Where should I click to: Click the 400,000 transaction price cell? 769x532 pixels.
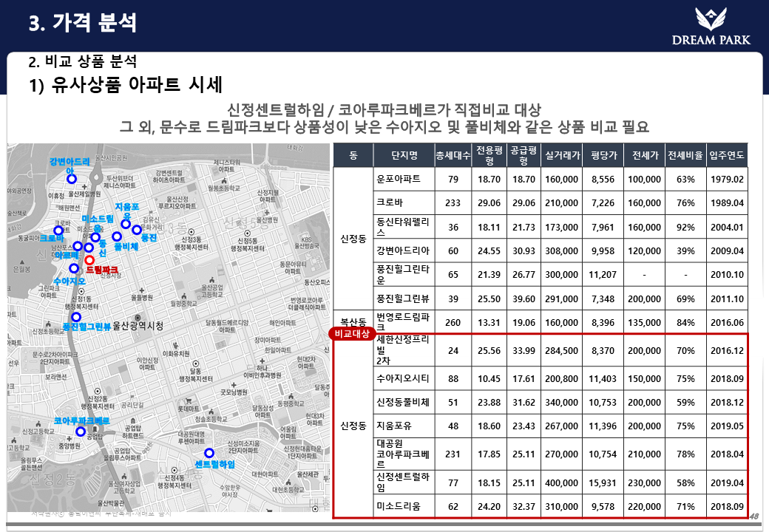561,483
